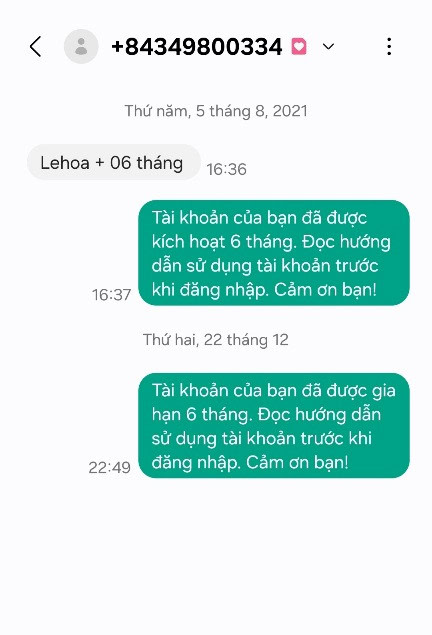Tap 'Cảm ơn bạn!' in the 16:37 message
Screen dimensions: 432x635
(x=326, y=290)
